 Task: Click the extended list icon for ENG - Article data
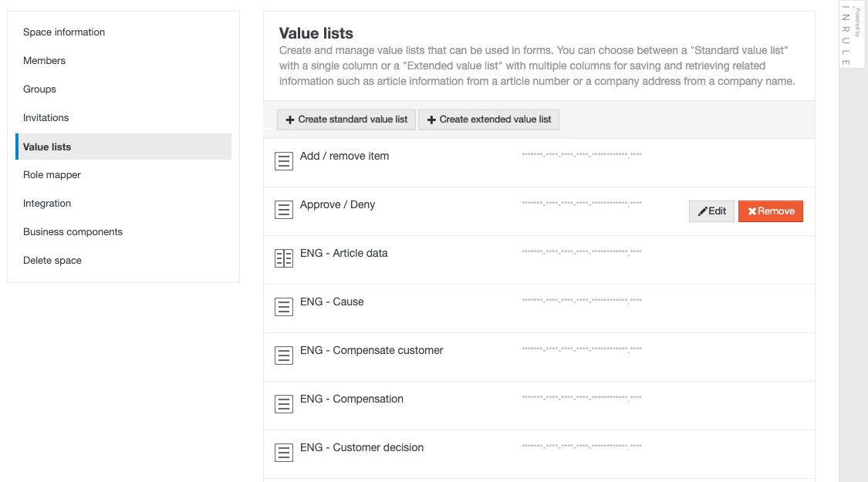coord(284,258)
